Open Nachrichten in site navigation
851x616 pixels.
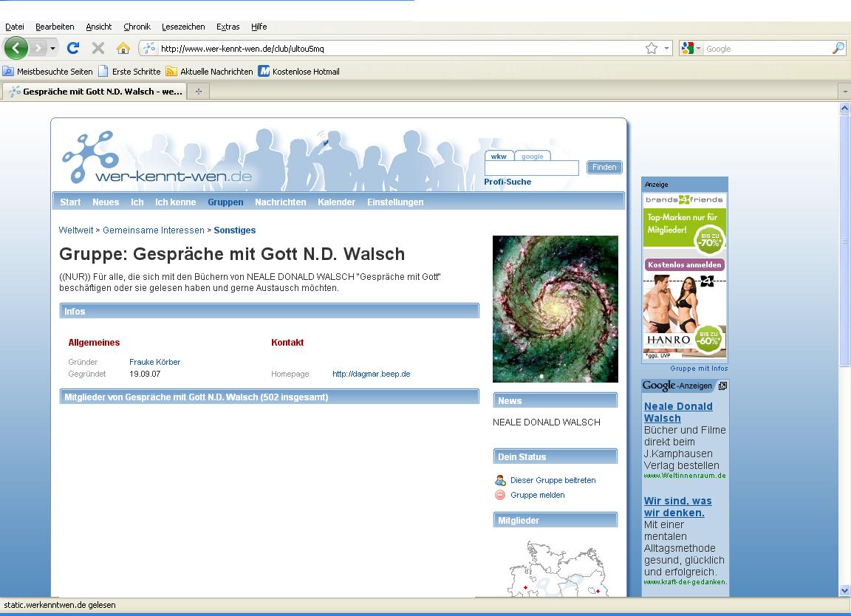pyautogui.click(x=280, y=202)
